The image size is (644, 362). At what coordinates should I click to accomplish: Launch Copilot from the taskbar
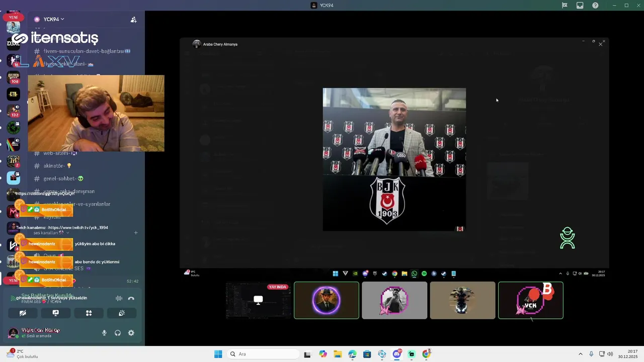tap(323, 354)
